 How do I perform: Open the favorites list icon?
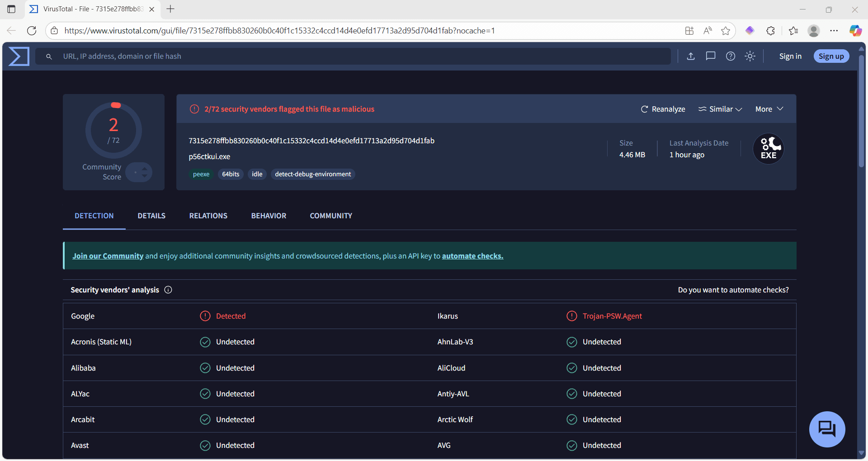tap(793, 31)
